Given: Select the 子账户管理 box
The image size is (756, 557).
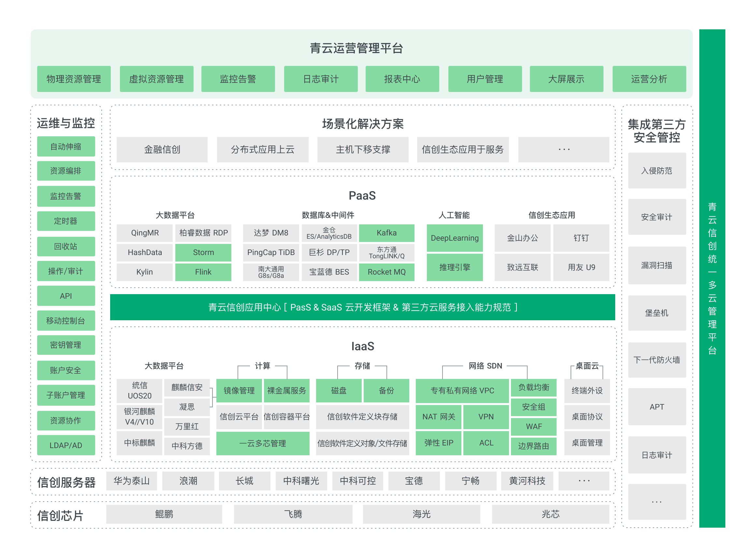Looking at the screenshot, I should (x=66, y=395).
